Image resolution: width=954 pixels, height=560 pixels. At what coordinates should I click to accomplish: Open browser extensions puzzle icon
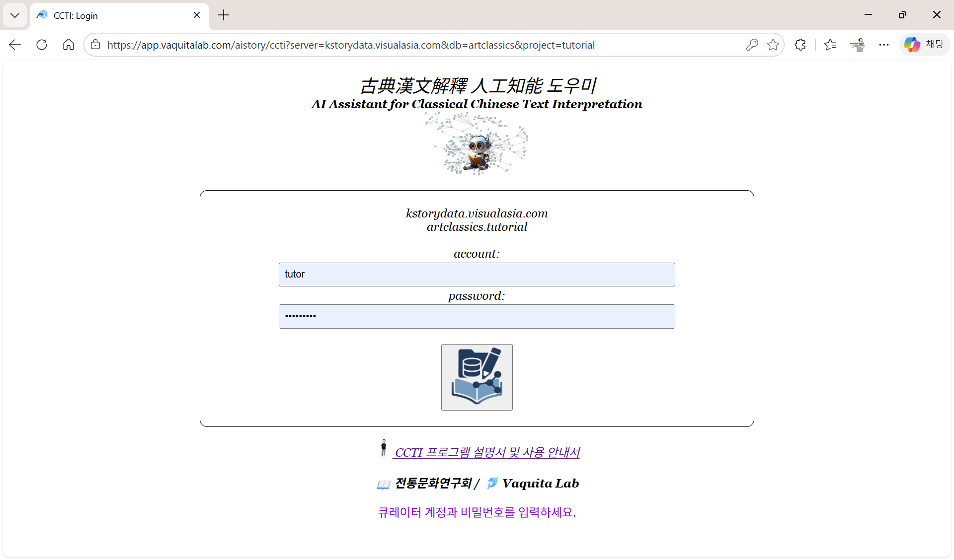click(x=800, y=45)
